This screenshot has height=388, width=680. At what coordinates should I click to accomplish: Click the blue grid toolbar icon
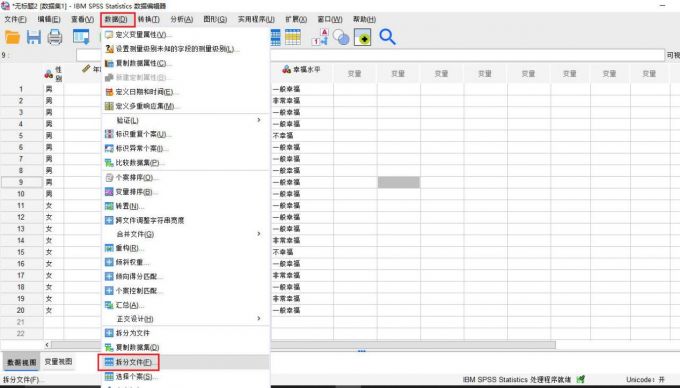point(275,37)
